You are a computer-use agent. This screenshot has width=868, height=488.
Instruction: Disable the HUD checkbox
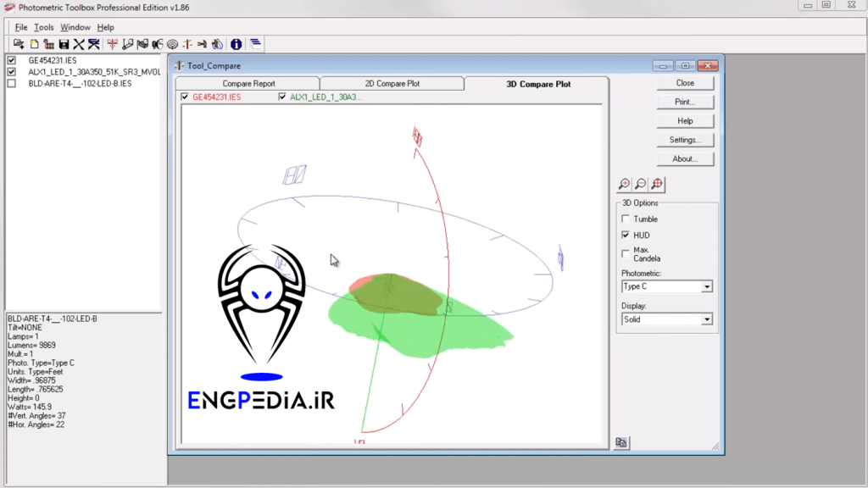coord(626,235)
